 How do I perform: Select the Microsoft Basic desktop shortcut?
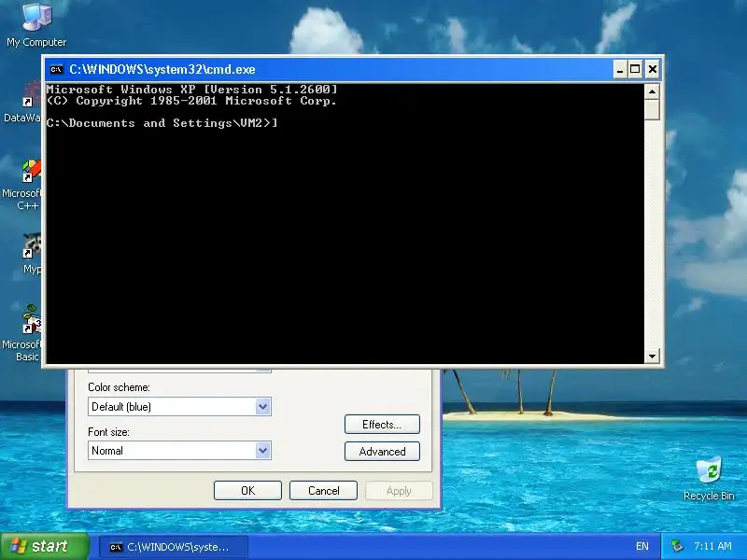[x=21, y=333]
